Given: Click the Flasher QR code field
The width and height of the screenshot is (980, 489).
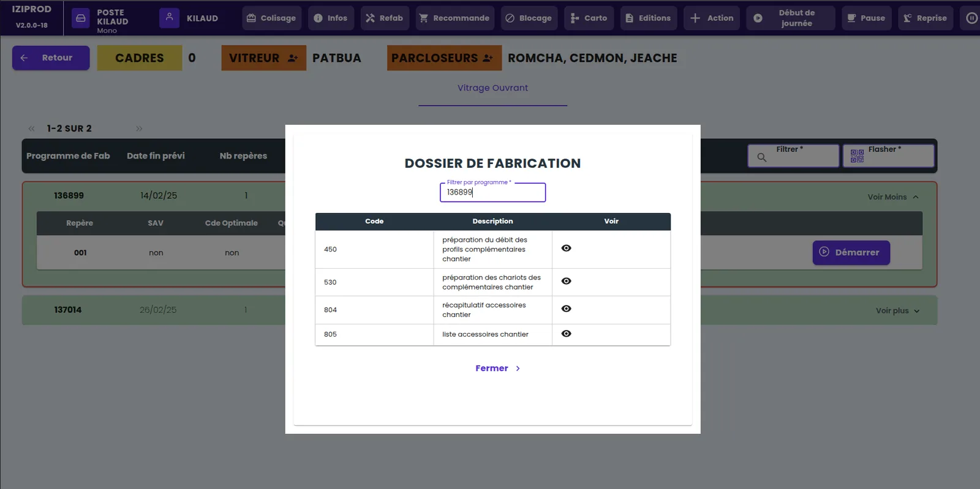Looking at the screenshot, I should point(888,156).
